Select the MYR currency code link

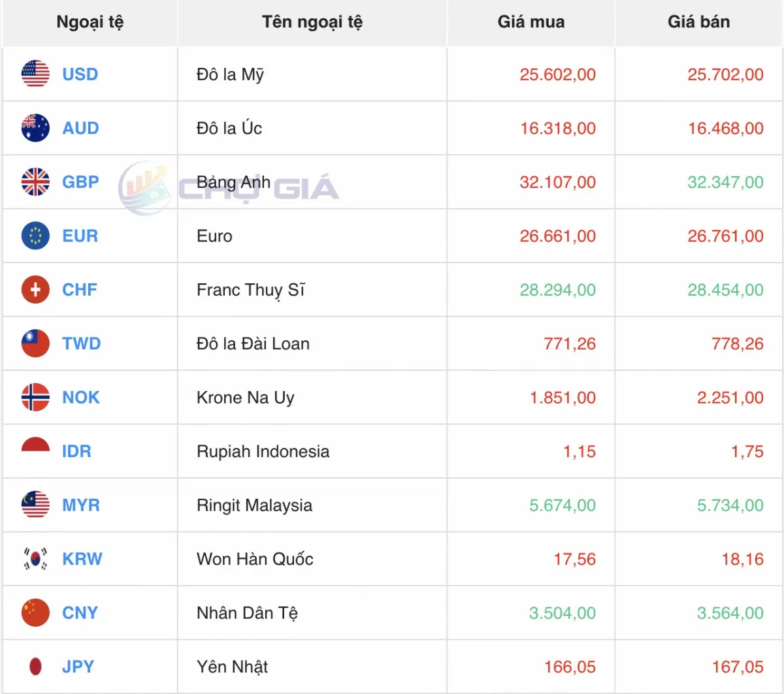(x=81, y=505)
